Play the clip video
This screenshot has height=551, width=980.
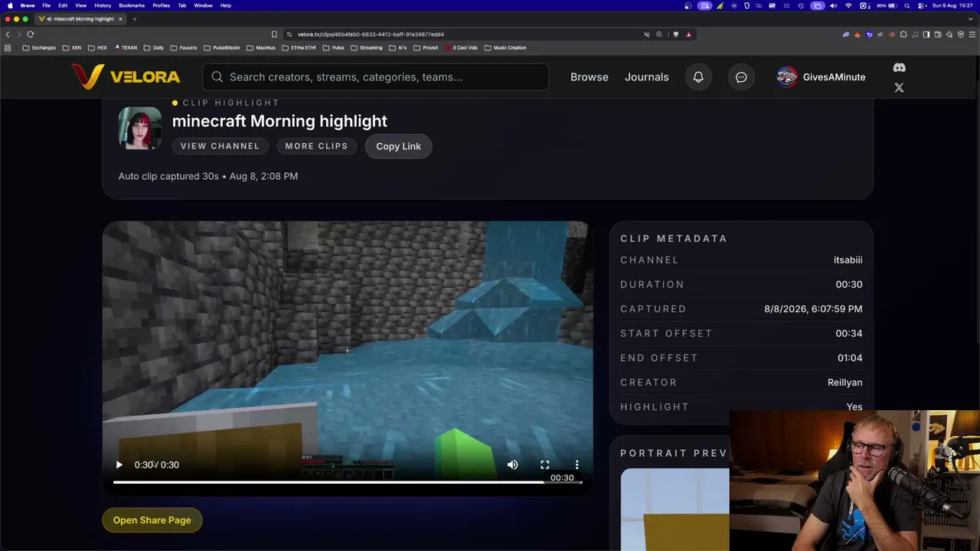tap(119, 465)
